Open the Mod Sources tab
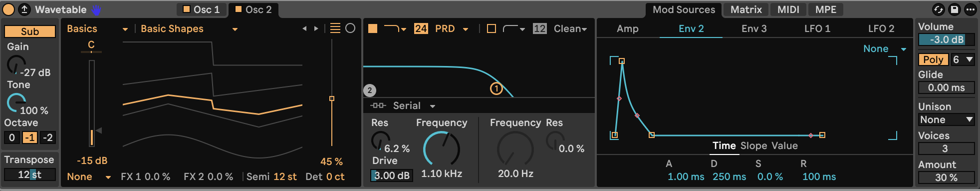Viewport: 980px width, 191px height. pyautogui.click(x=684, y=9)
